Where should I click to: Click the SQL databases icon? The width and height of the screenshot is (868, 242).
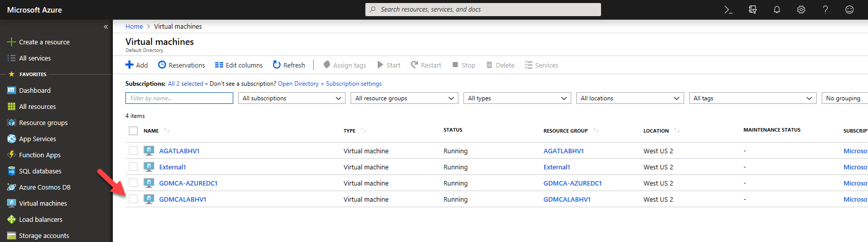[x=11, y=171]
